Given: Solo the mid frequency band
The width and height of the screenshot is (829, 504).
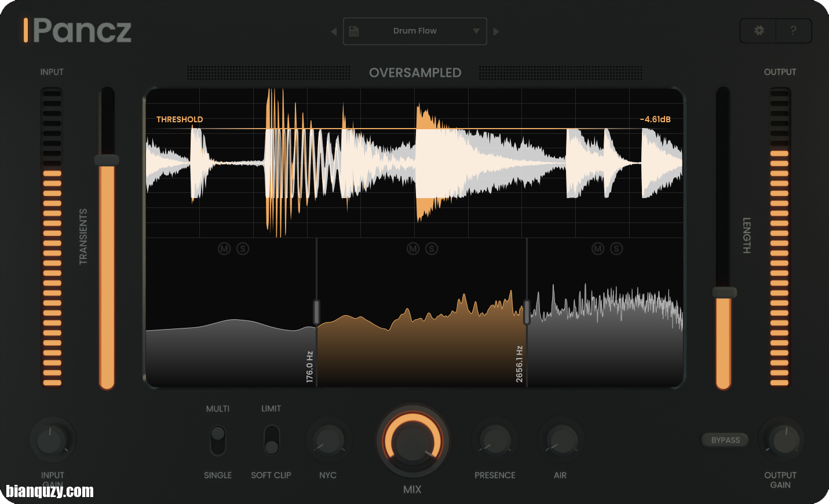Looking at the screenshot, I should (x=432, y=249).
